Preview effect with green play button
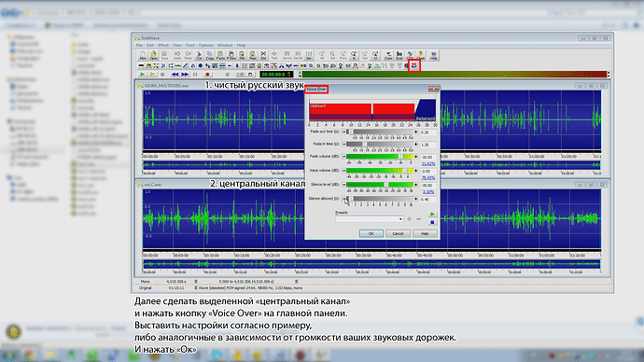This screenshot has height=362, width=644. (432, 215)
